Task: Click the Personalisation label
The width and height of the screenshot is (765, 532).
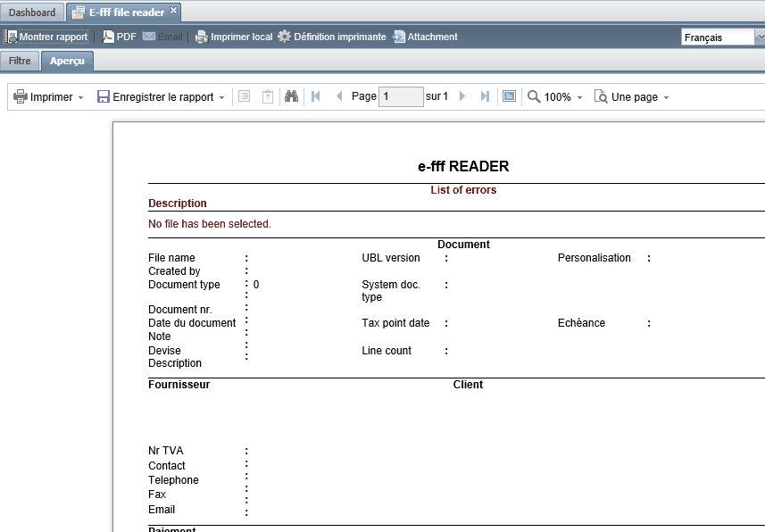Action: [x=595, y=258]
